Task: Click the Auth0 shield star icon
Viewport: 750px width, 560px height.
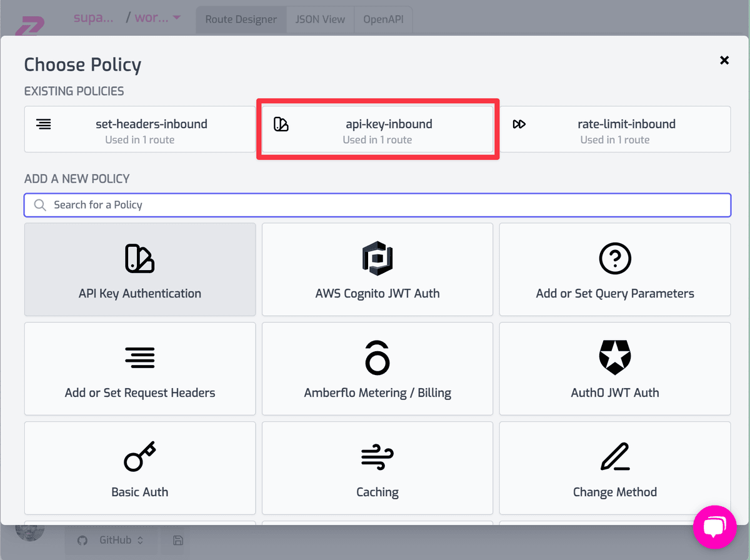Action: (x=615, y=357)
